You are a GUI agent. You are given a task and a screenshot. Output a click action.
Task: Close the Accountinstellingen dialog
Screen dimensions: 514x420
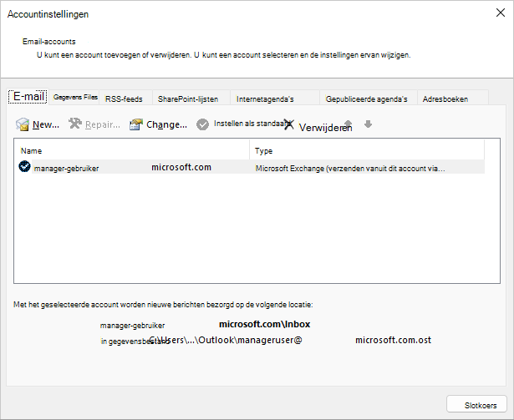pyautogui.click(x=501, y=13)
